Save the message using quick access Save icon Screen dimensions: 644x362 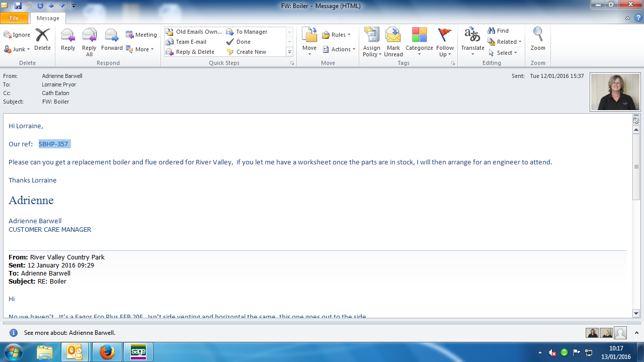18,6
